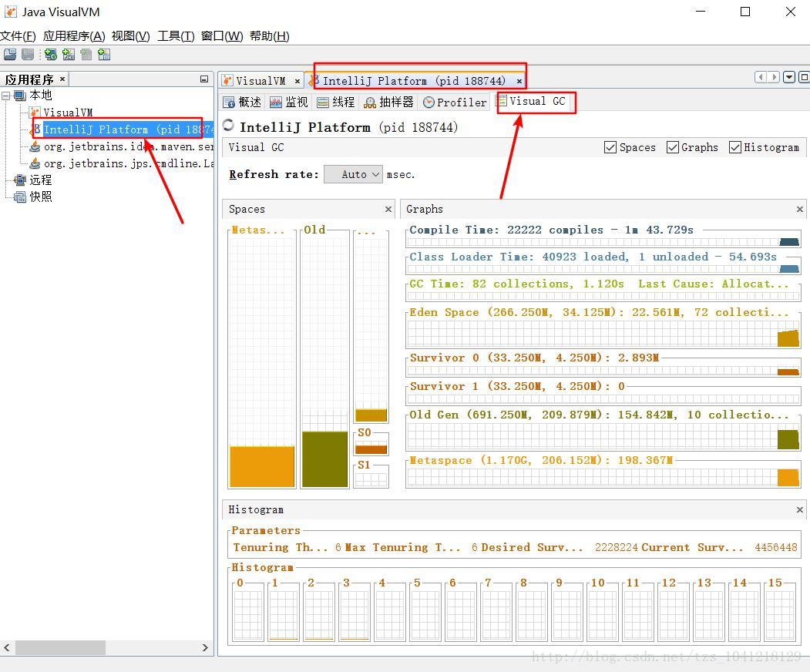The image size is (810, 672).
Task: Click the Old generation bar in Spaces
Action: 325,459
